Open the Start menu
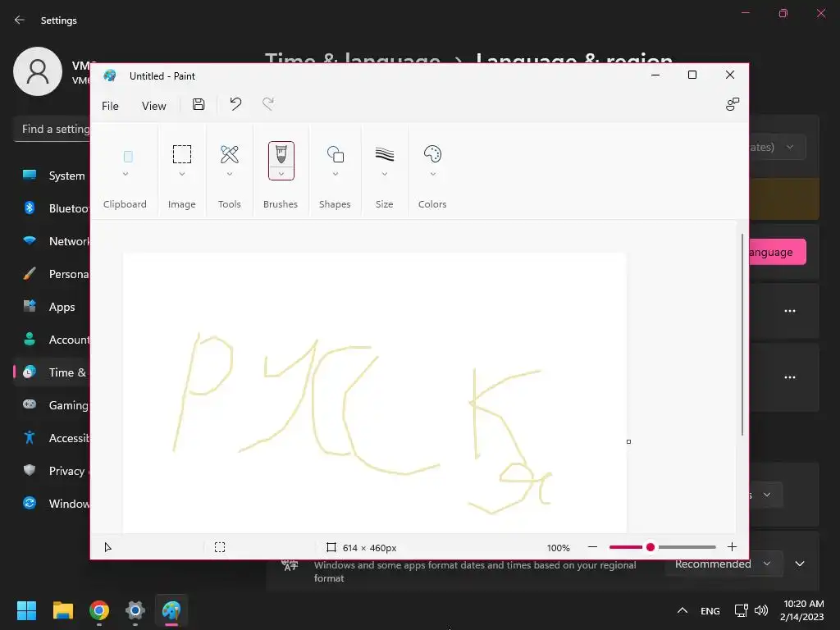 [26, 610]
